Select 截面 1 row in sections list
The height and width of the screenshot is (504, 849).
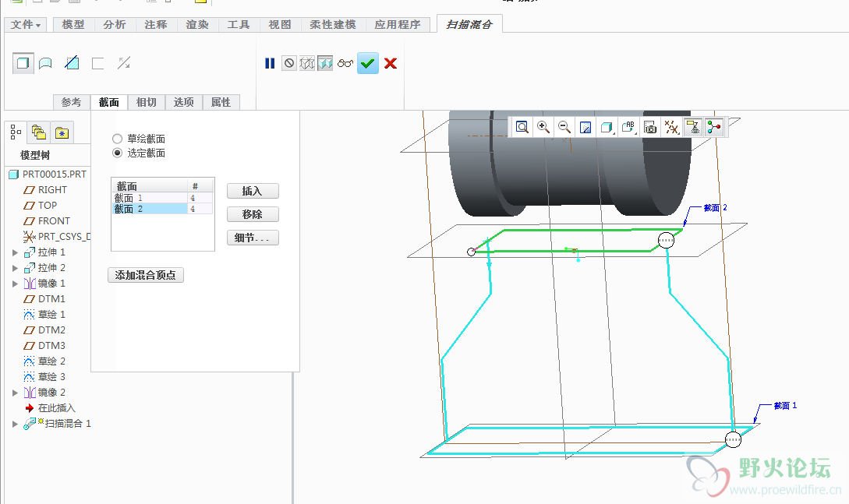coord(162,198)
